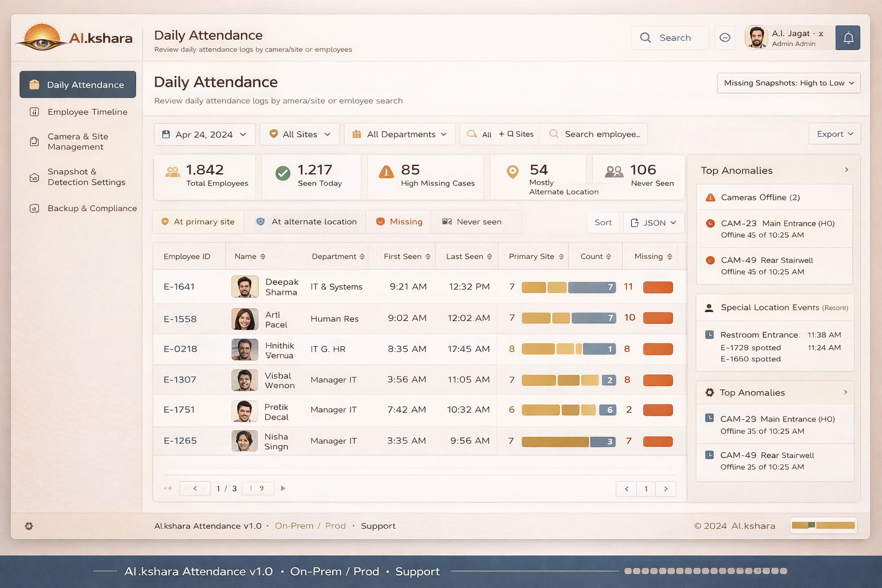Click the green Seen Today checkmark icon

(x=283, y=173)
